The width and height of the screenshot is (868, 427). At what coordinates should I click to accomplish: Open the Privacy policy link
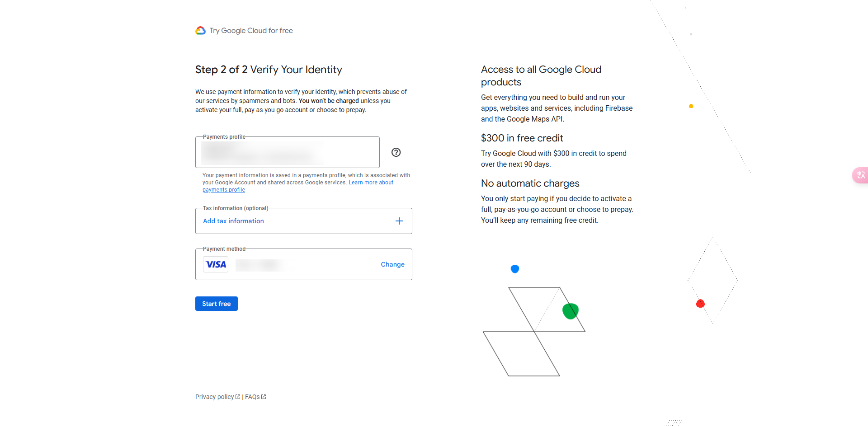point(214,397)
